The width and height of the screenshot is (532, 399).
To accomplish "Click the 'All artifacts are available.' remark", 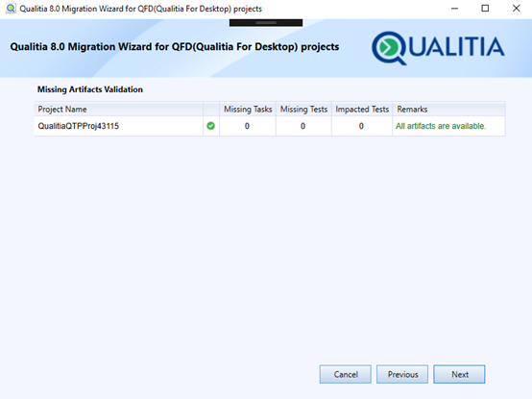I will [441, 126].
